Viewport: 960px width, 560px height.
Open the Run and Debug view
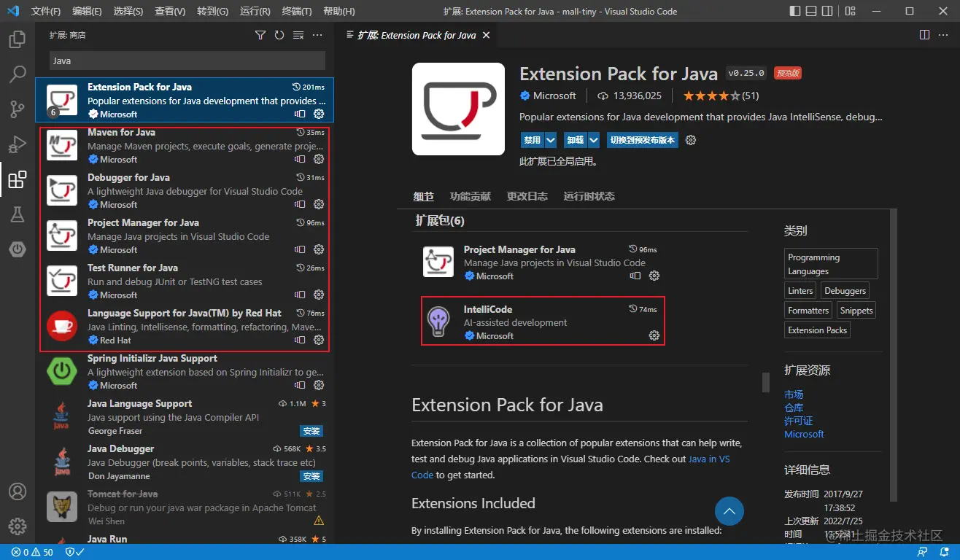(x=18, y=144)
